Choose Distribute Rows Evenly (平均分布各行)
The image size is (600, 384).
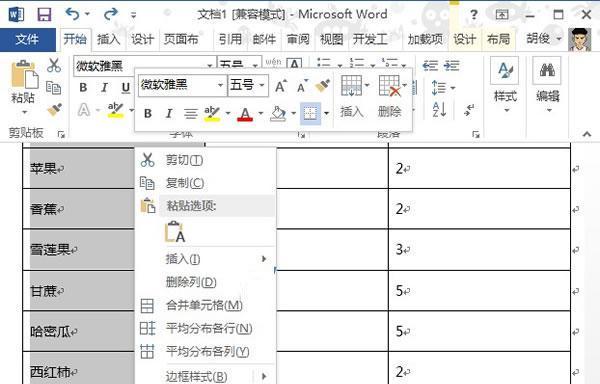[x=206, y=328]
